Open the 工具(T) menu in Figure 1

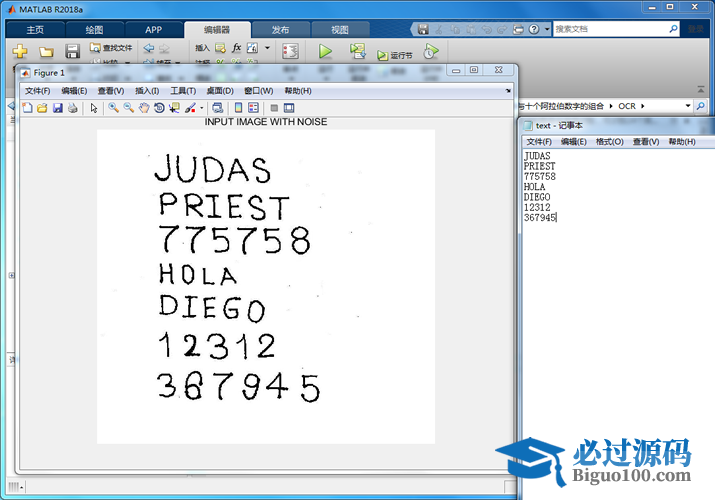pyautogui.click(x=183, y=91)
